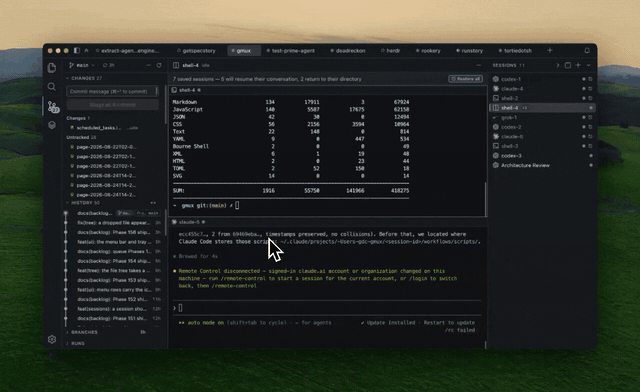Click the right chevron in the Sessions header
Viewport: 640px width, 392px height.
click(558, 65)
